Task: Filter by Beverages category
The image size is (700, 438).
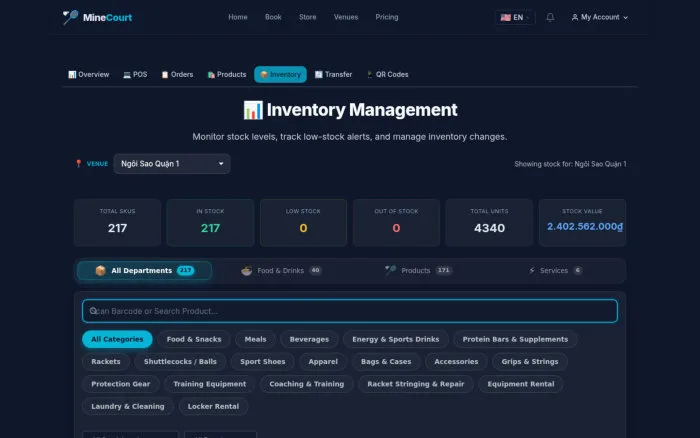Action: tap(309, 339)
